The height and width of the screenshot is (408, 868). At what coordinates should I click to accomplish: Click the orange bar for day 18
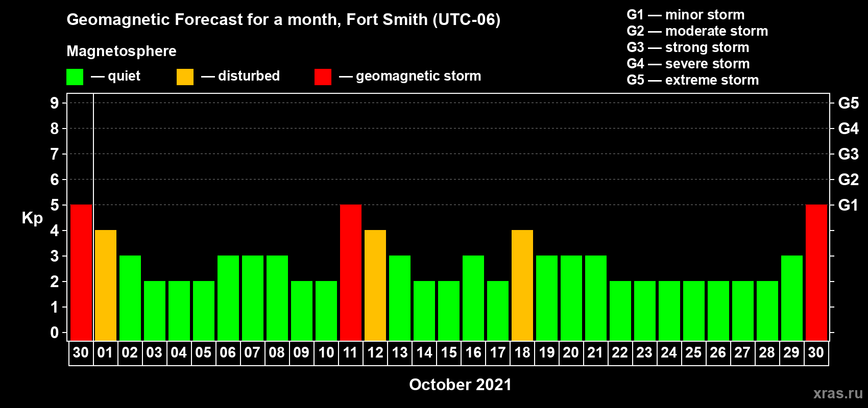click(522, 286)
